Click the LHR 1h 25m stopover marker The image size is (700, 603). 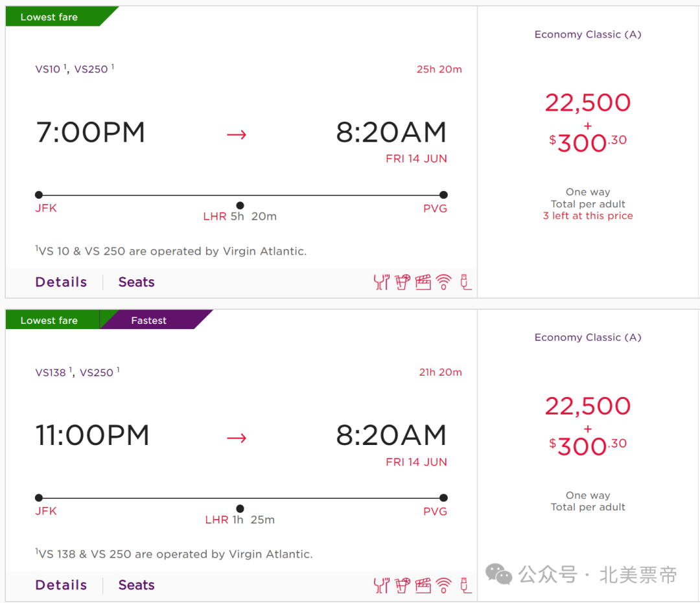[240, 509]
